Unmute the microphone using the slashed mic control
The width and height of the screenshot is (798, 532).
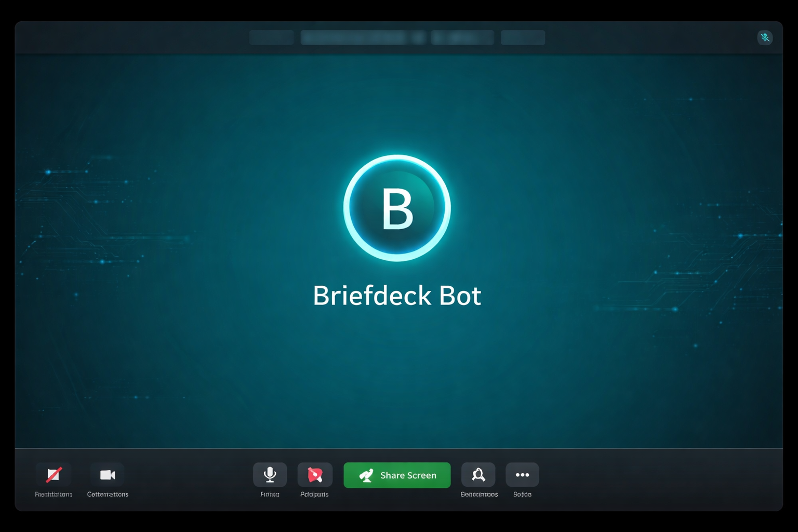pyautogui.click(x=54, y=474)
